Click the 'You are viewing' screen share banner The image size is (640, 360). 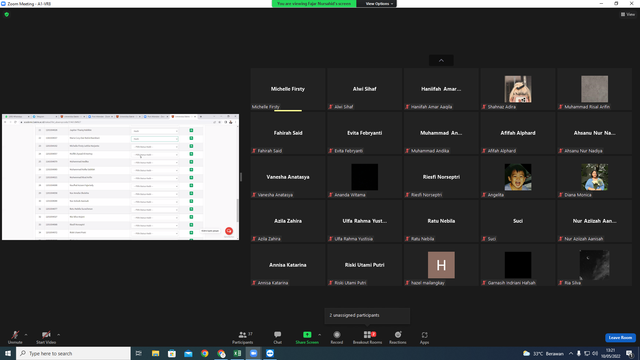click(x=314, y=4)
